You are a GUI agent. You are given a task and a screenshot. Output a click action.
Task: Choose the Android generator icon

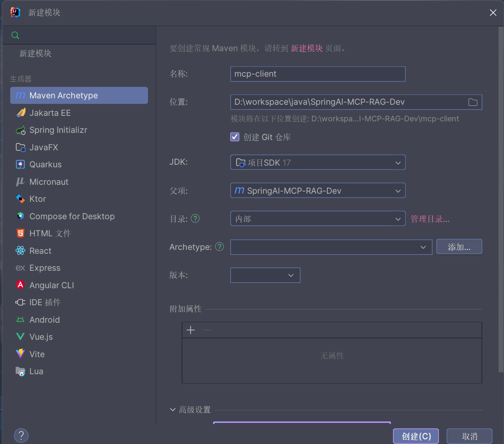tap(20, 320)
